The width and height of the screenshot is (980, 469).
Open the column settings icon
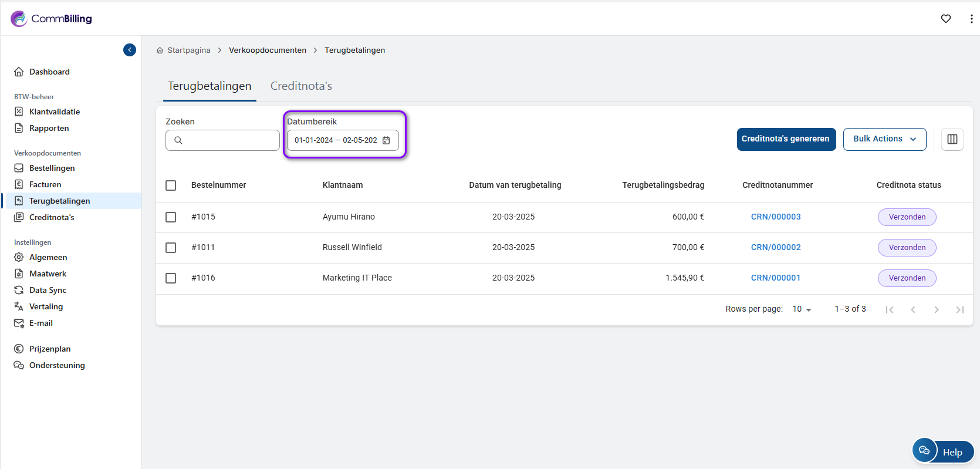coord(952,139)
